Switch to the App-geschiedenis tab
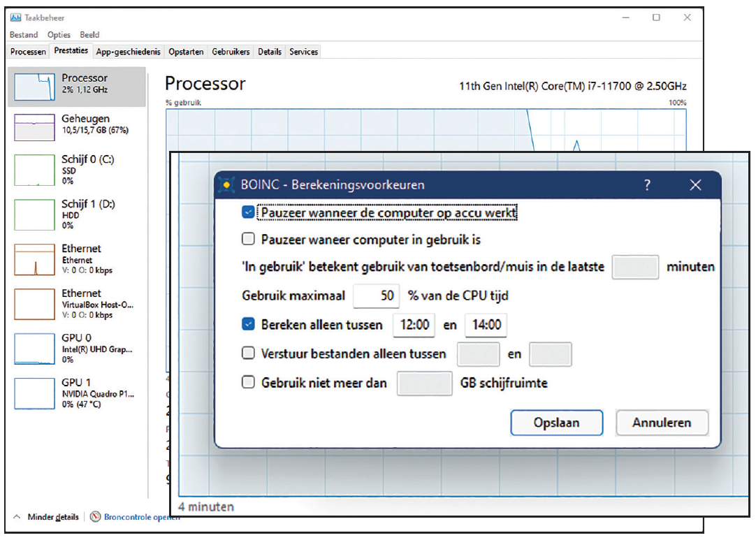This screenshot has width=756, height=540. [129, 52]
